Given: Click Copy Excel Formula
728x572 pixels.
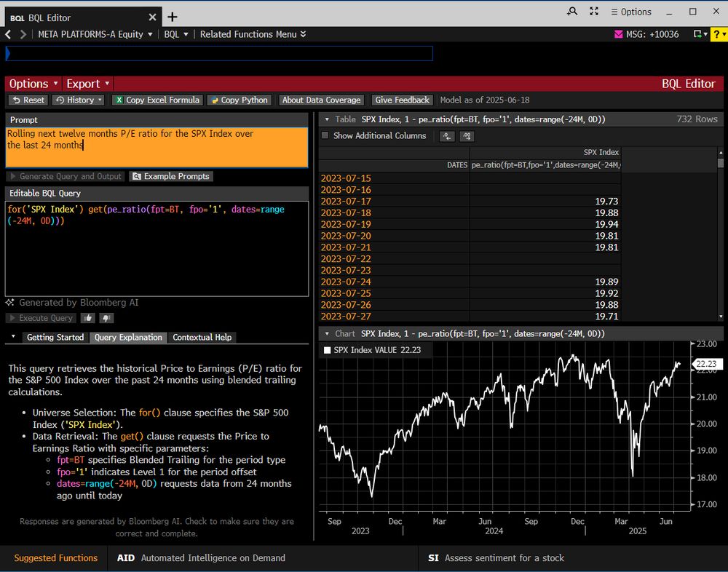Looking at the screenshot, I should 157,100.
